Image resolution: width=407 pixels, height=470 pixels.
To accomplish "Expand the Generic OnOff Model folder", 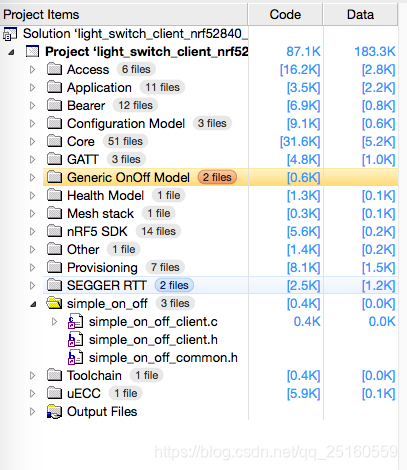I will click(32, 177).
